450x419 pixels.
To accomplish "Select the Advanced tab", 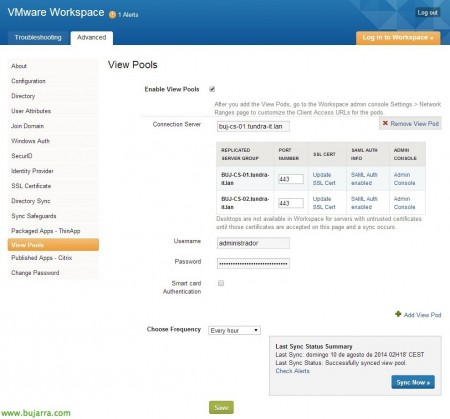I will tap(92, 38).
